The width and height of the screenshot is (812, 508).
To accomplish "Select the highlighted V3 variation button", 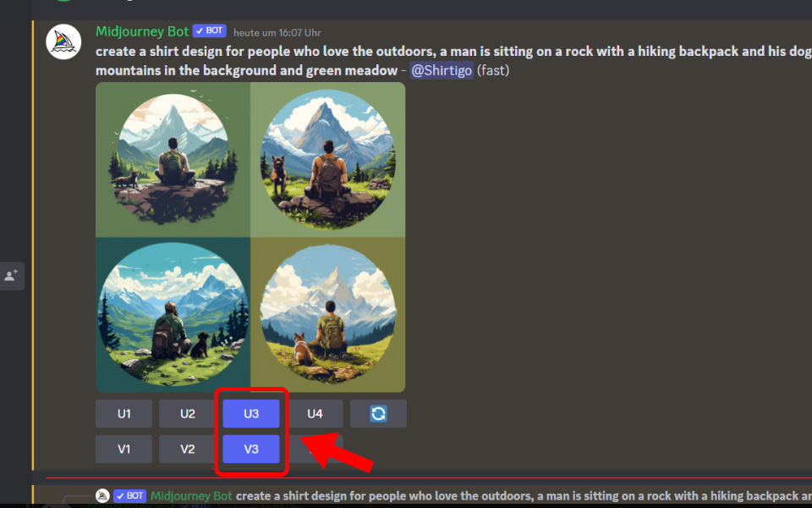I will [251, 449].
